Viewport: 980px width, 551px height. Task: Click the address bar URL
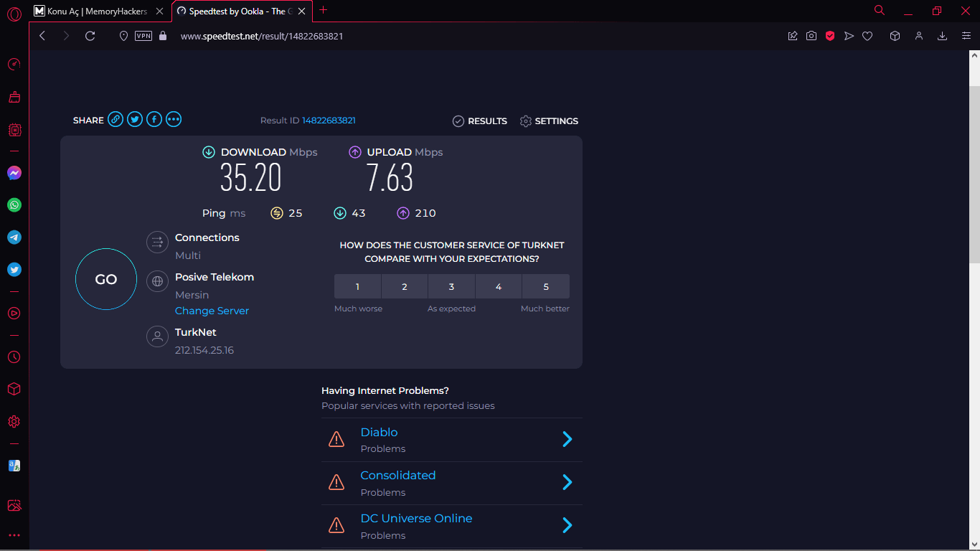262,36
